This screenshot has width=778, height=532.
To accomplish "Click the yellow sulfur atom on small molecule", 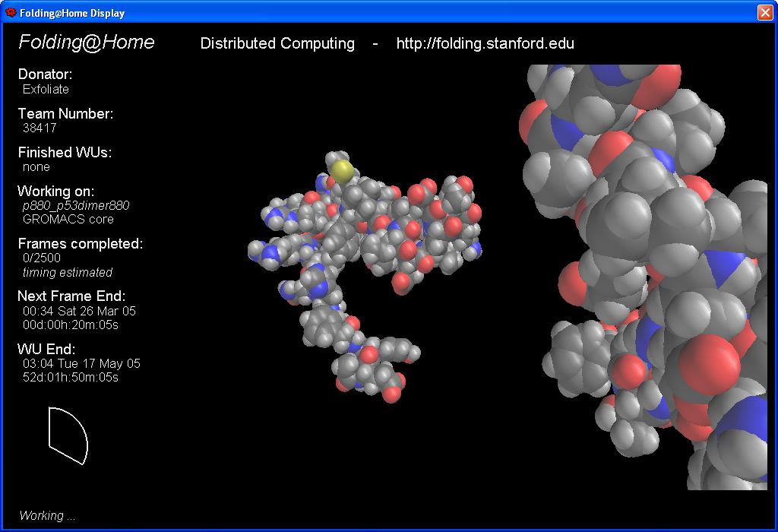I will [x=342, y=172].
